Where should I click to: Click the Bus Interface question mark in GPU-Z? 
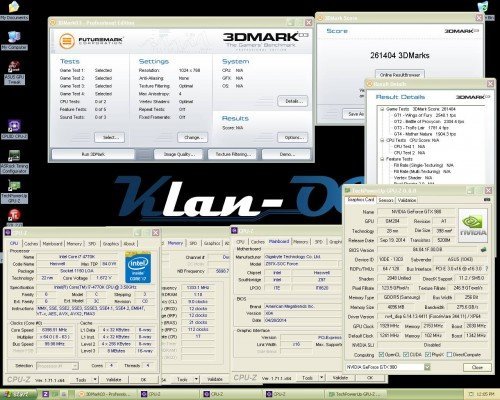(487, 268)
